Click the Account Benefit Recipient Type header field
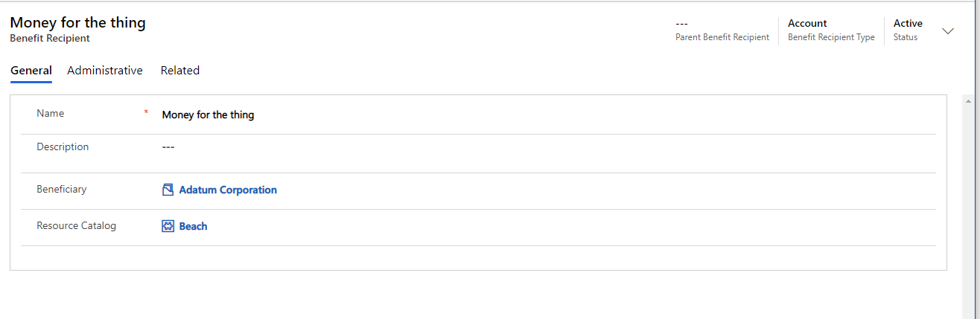This screenshot has height=319, width=980. click(831, 30)
